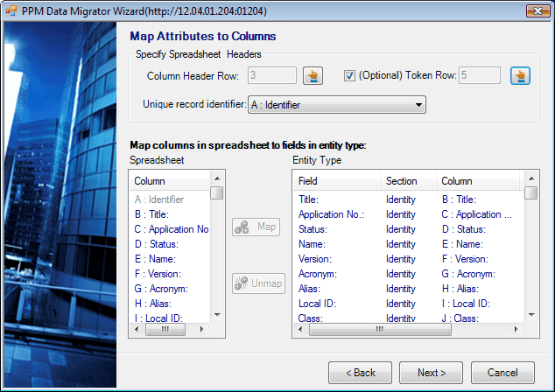This screenshot has width=555, height=392.
Task: Click the Field column header
Action: [x=336, y=181]
